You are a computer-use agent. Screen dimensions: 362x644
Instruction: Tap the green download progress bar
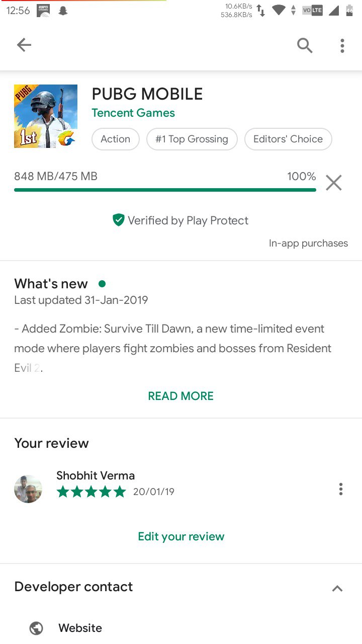[165, 190]
